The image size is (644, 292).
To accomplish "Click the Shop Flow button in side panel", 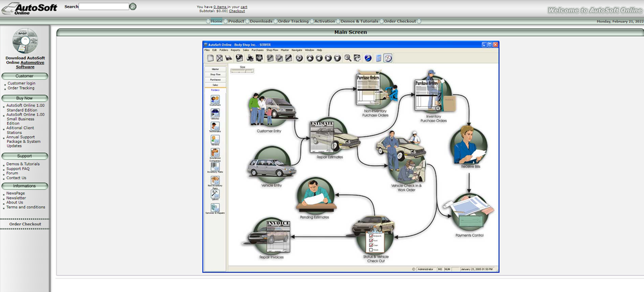I will tap(215, 74).
